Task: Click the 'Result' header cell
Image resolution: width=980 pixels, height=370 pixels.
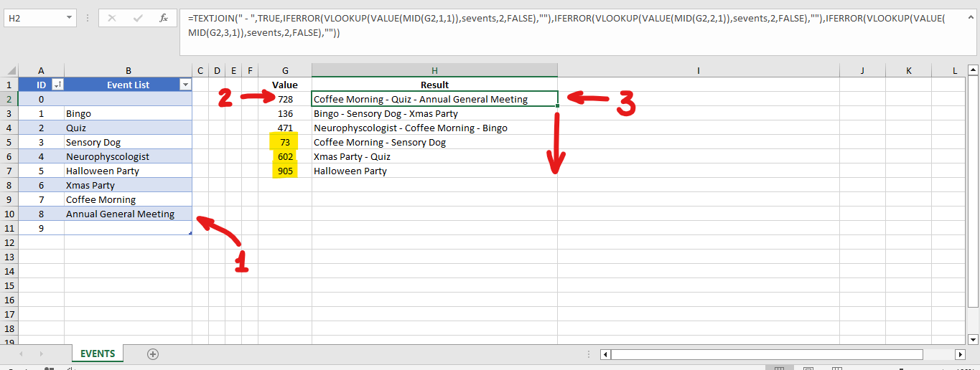Action: tap(434, 85)
